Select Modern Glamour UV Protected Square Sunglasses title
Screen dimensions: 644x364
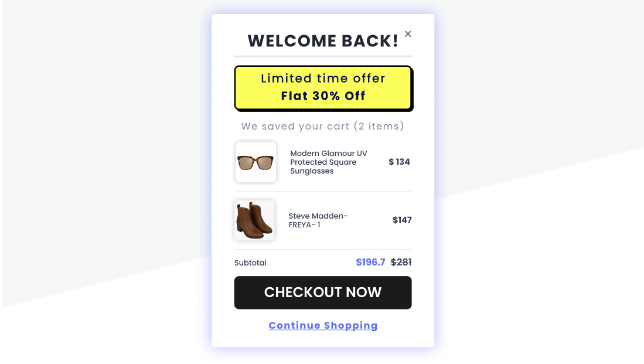pyautogui.click(x=329, y=162)
